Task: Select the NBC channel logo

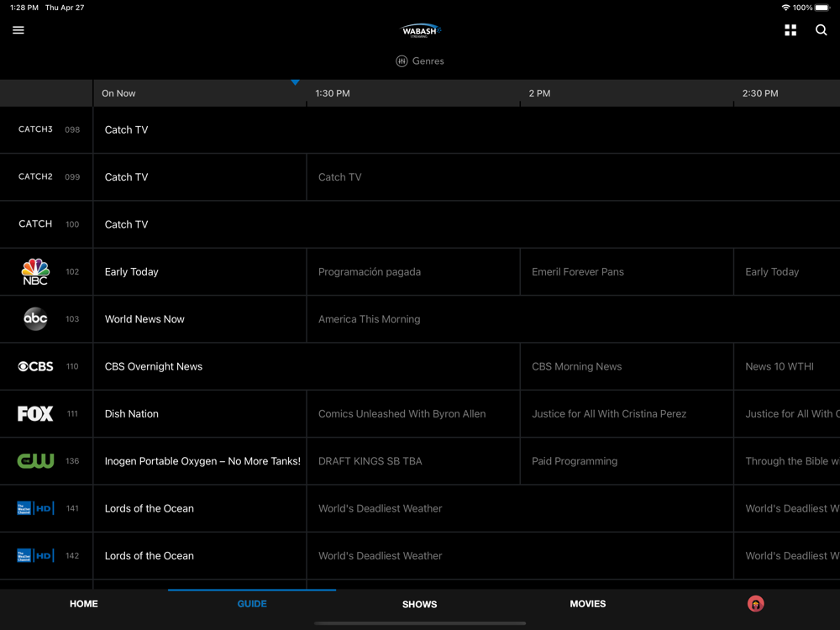Action: click(35, 271)
